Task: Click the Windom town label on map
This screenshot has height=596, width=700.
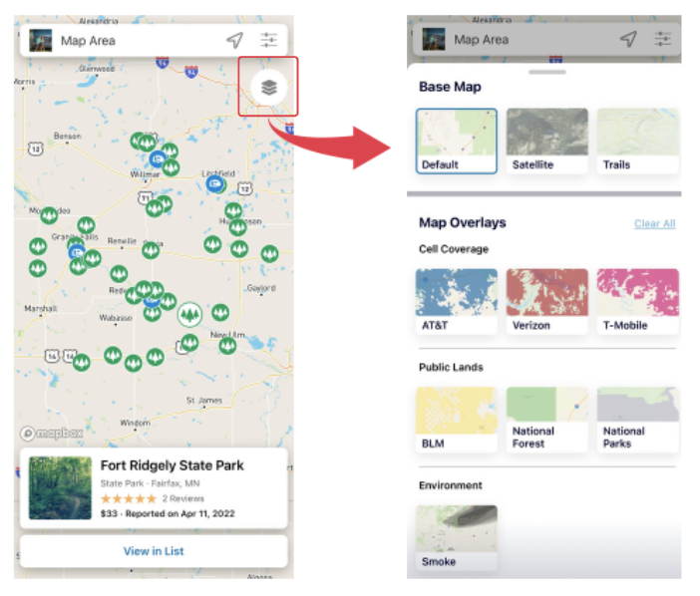Action: pos(135,423)
